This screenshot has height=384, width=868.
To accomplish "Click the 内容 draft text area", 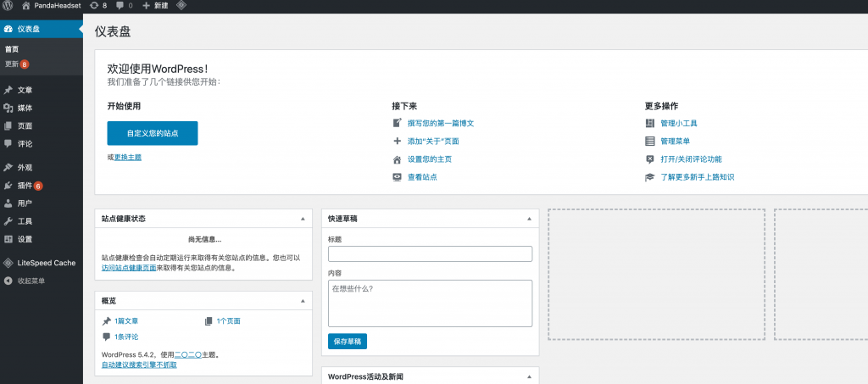I will pos(430,303).
